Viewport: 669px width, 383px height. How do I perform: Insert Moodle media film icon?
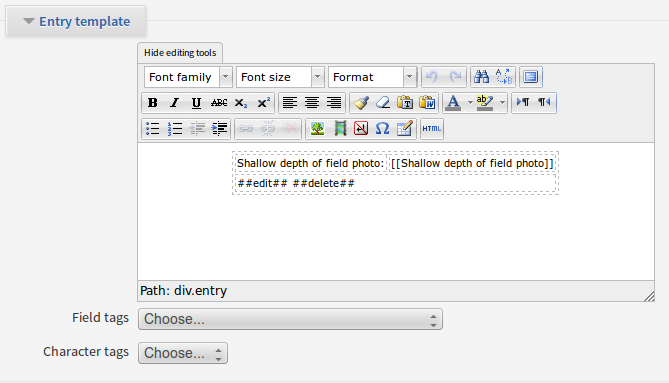point(340,129)
